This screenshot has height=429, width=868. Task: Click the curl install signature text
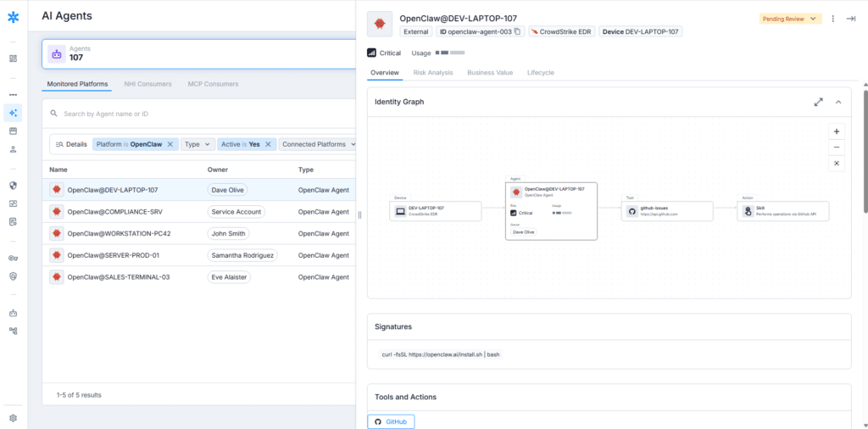(441, 354)
